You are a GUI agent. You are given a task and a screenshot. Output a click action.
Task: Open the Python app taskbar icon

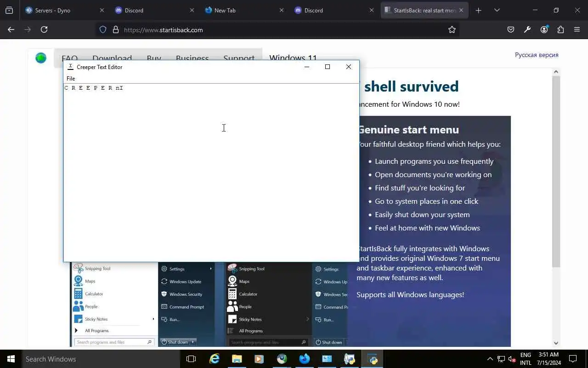pos(373,359)
